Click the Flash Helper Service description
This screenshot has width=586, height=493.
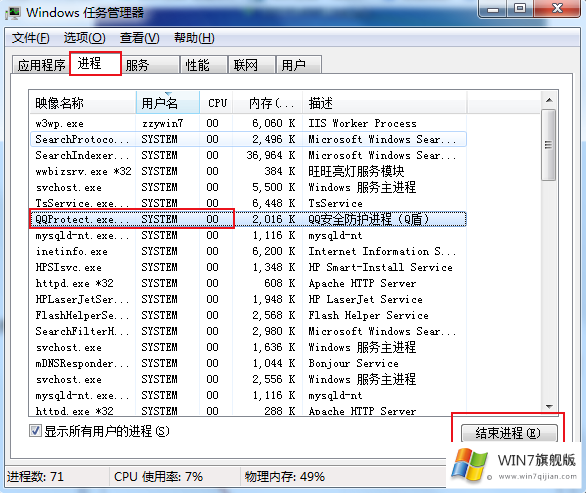pos(368,315)
